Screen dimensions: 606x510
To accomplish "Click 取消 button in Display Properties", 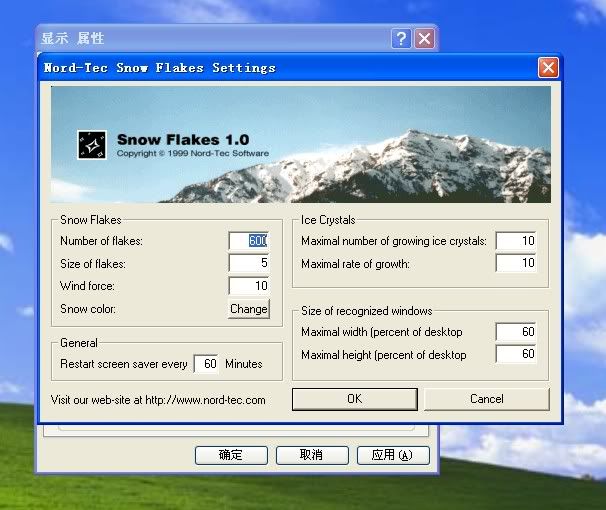I will coord(312,455).
